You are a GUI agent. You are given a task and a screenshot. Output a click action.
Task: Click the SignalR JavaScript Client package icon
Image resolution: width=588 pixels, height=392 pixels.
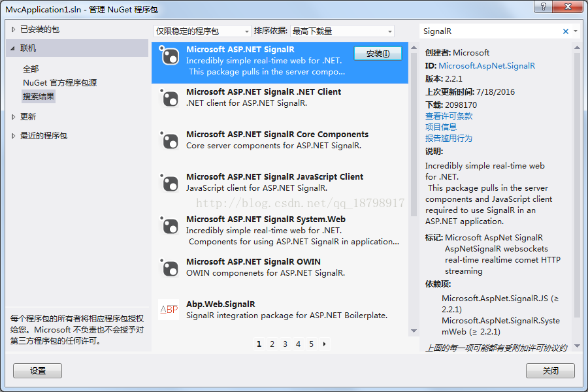point(169,182)
